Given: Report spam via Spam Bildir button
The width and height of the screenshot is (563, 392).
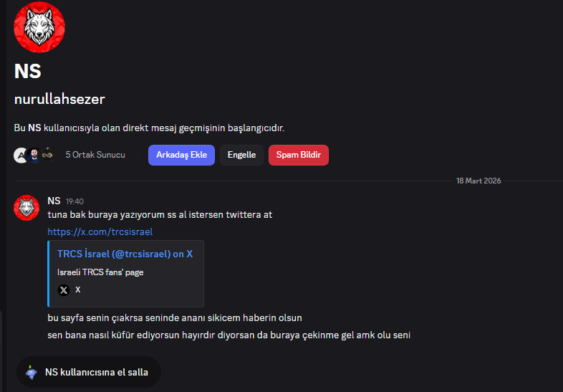Looking at the screenshot, I should click(x=299, y=155).
